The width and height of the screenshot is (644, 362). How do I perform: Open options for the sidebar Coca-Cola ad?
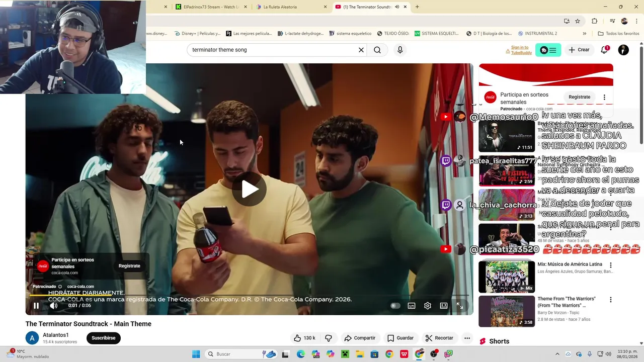click(x=604, y=97)
